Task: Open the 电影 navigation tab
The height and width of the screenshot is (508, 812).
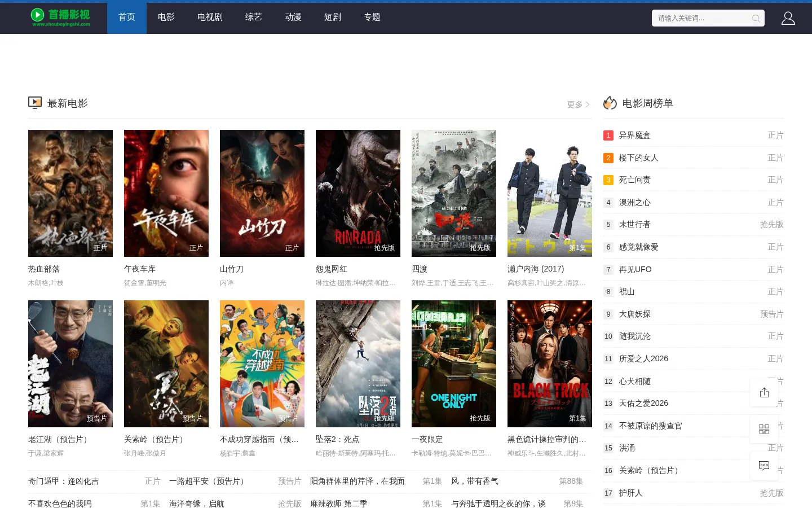Action: (166, 17)
